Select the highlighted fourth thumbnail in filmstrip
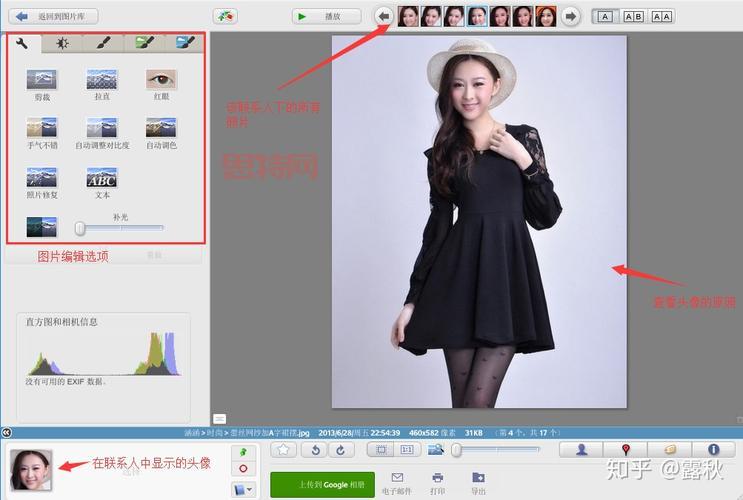743x500 pixels. click(x=477, y=16)
